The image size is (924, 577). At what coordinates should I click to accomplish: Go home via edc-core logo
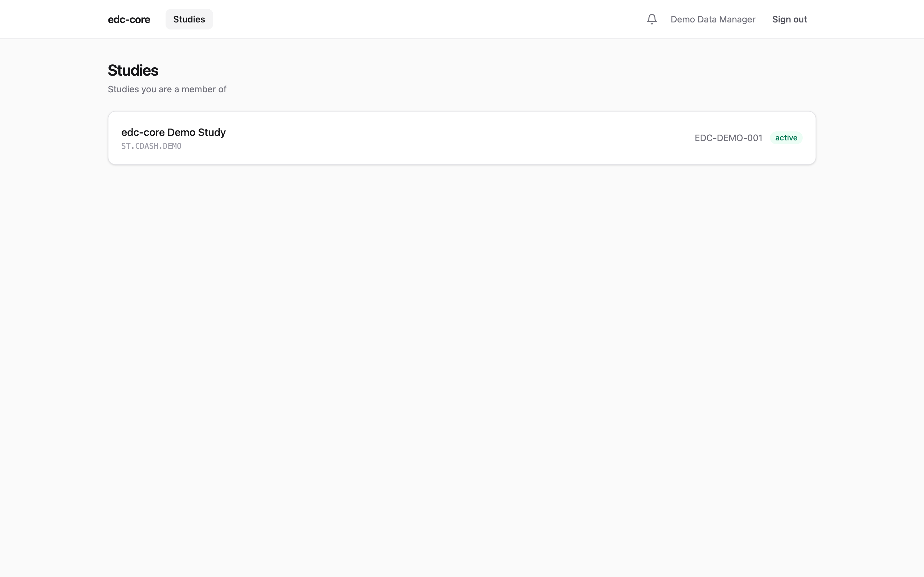(x=129, y=19)
